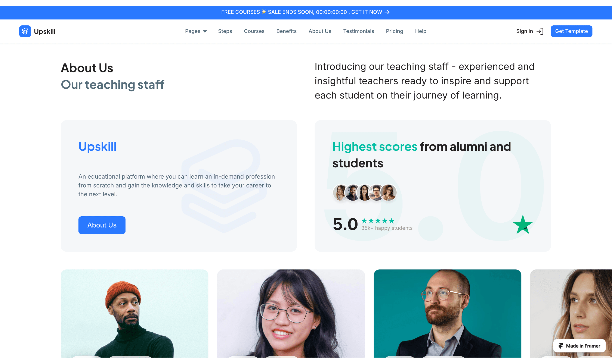
Task: Open the teacher photo with orange beanie
Action: pyautogui.click(x=135, y=313)
